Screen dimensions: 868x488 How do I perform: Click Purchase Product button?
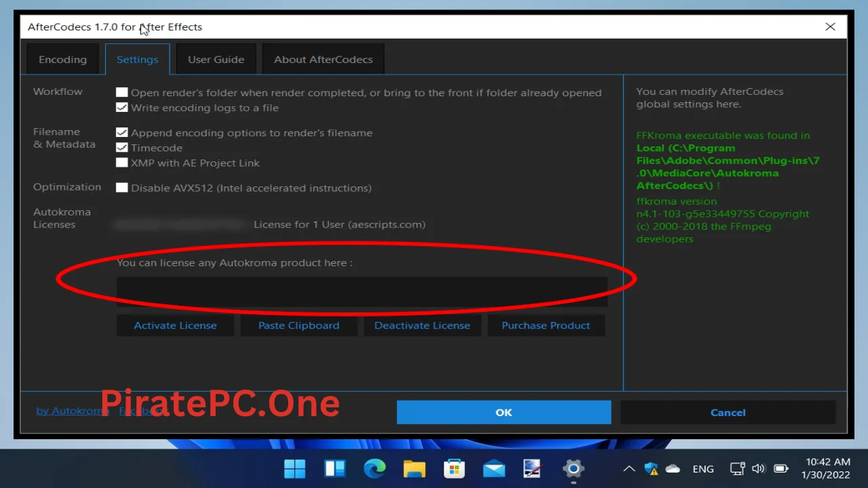[546, 325]
